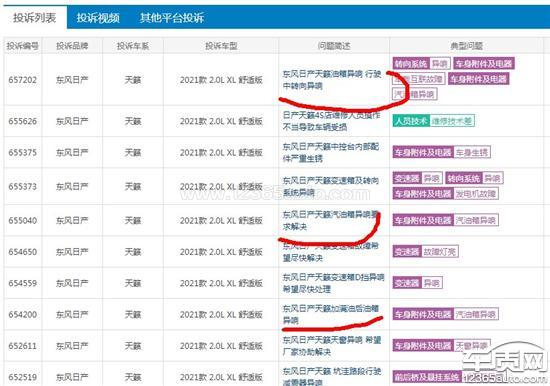Switch to the 投诉视频 tab
This screenshot has width=550, height=386.
pos(98,18)
